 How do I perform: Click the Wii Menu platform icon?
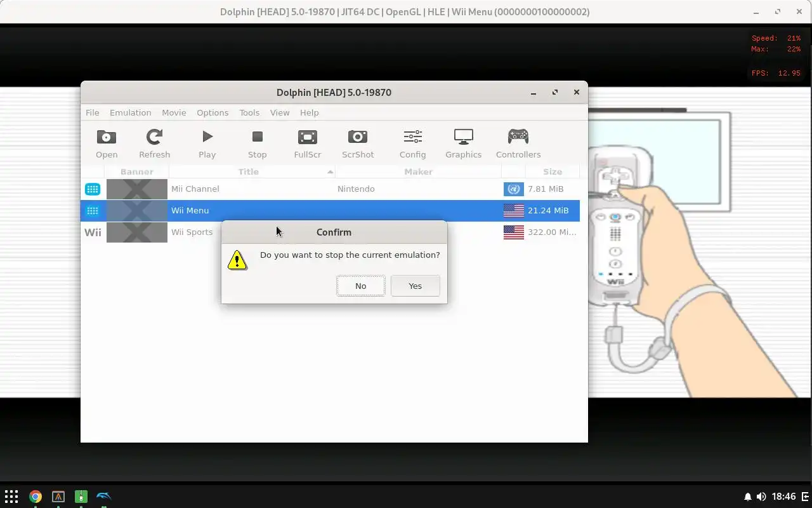[93, 210]
